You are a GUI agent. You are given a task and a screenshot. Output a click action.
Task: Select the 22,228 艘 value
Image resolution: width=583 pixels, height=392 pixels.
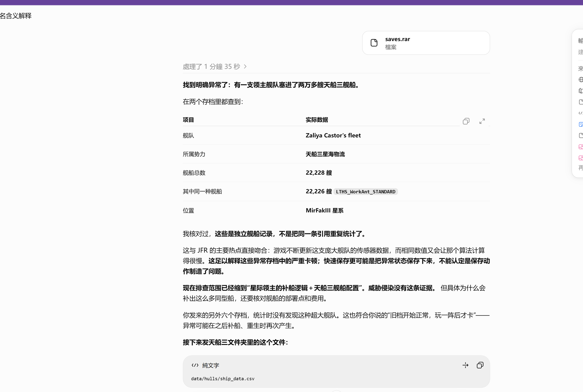pyautogui.click(x=319, y=173)
